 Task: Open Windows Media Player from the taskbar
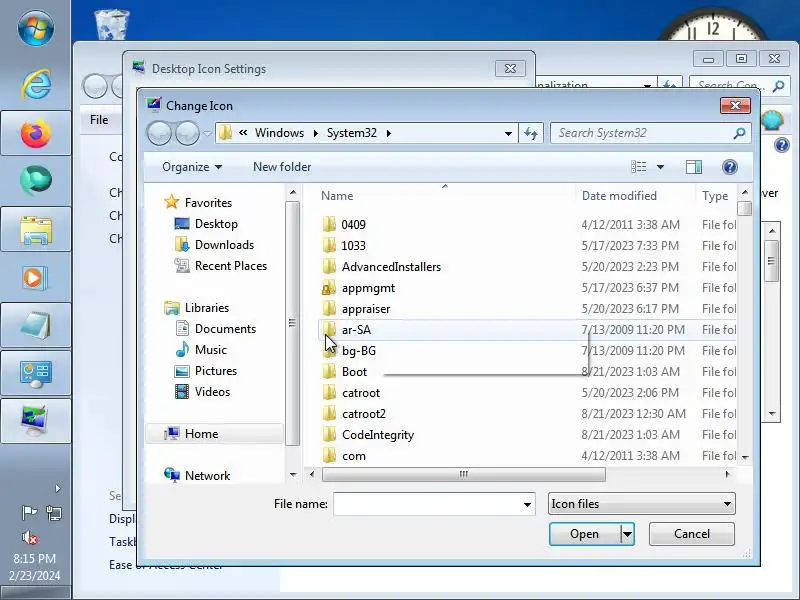pyautogui.click(x=36, y=278)
